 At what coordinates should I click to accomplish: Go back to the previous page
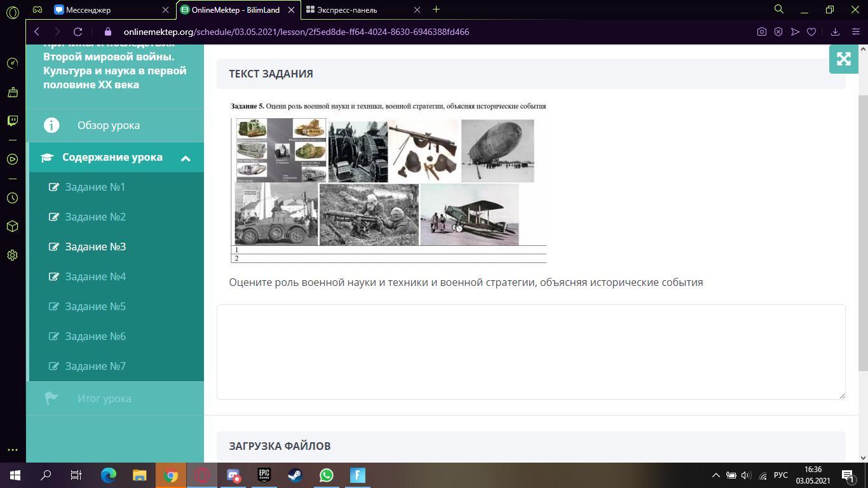click(x=37, y=32)
